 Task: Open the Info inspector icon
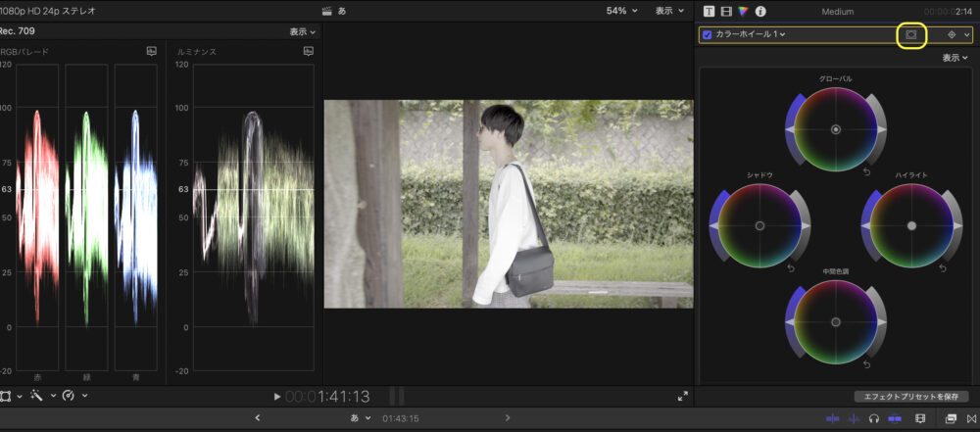[x=760, y=11]
